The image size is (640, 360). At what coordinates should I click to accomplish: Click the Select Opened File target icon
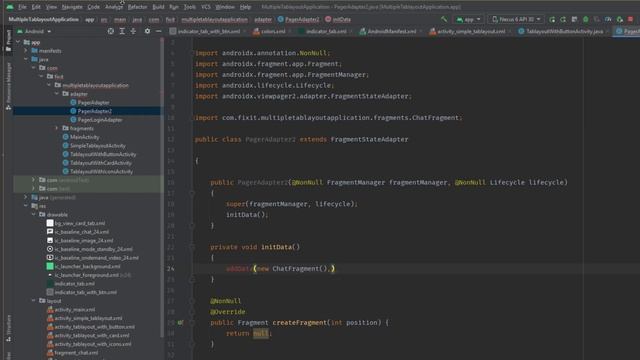(x=111, y=31)
